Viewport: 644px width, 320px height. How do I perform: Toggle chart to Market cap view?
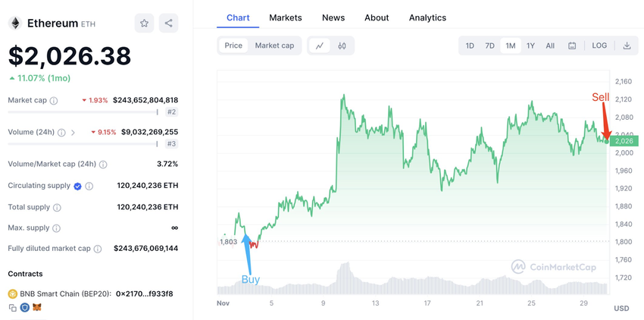click(x=274, y=45)
